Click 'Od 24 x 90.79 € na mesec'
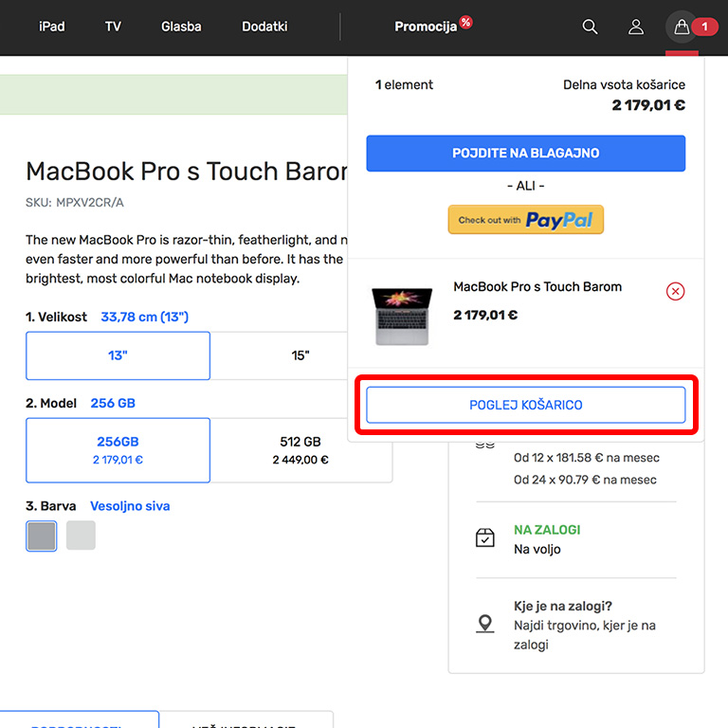The height and width of the screenshot is (728, 728). tap(585, 480)
